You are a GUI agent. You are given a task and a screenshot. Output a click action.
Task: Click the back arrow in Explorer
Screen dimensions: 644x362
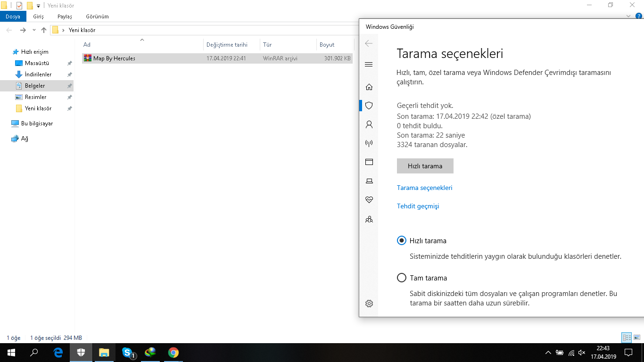[9, 30]
